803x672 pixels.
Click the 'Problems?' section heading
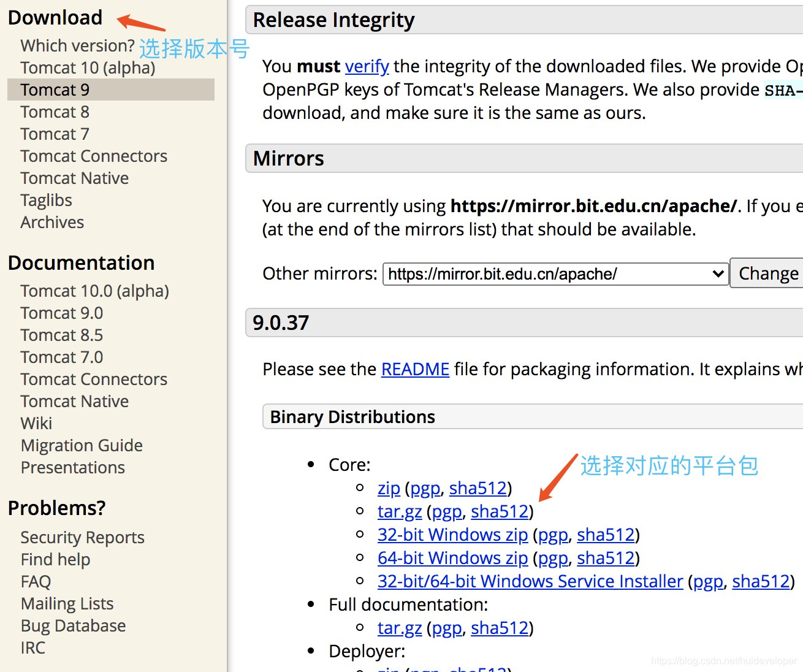(56, 508)
